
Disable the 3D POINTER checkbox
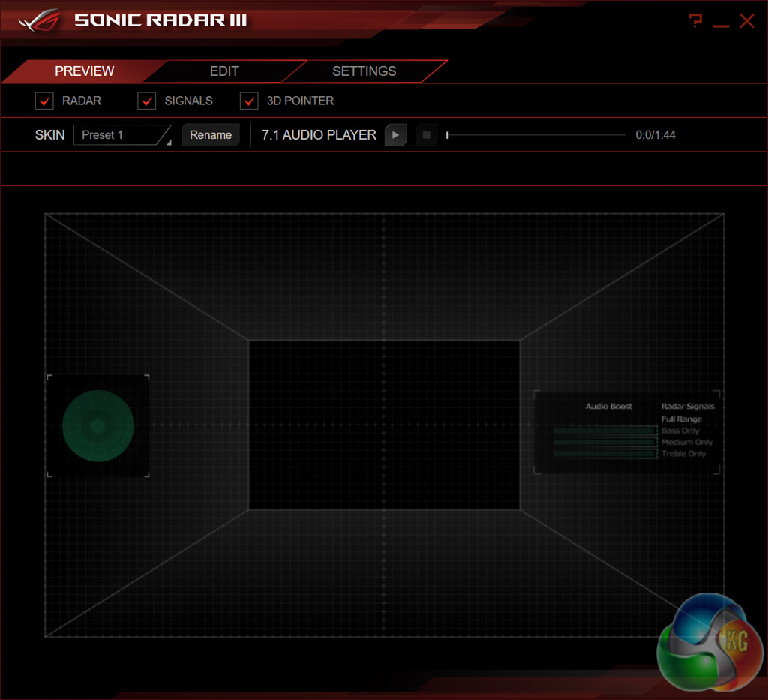(x=249, y=101)
